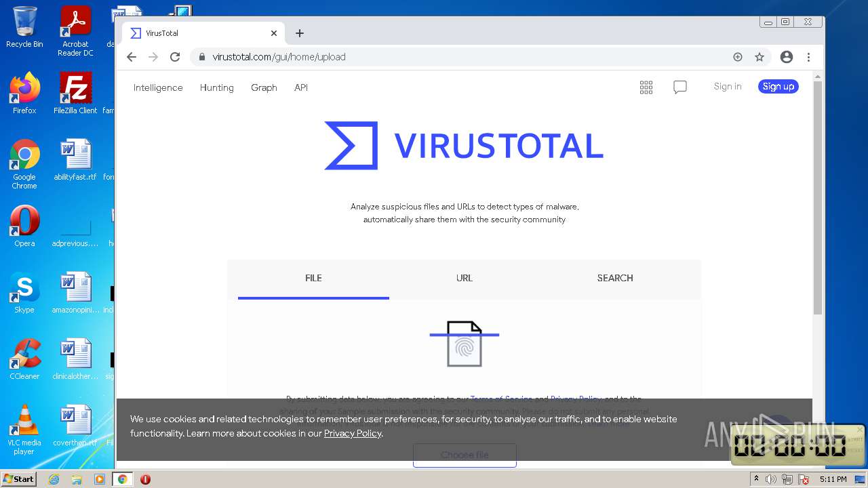This screenshot has width=868, height=488.
Task: Click the Chrome taskbar button
Action: [x=122, y=479]
